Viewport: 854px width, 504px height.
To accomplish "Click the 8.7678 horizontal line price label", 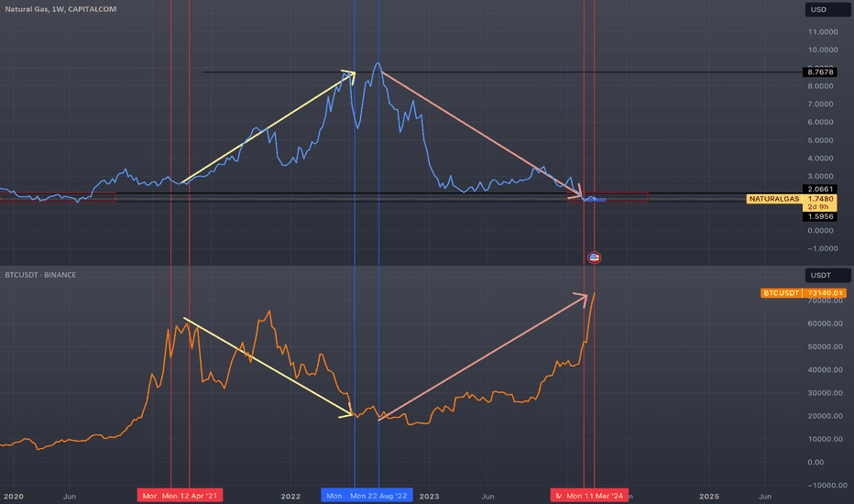I will coord(820,71).
